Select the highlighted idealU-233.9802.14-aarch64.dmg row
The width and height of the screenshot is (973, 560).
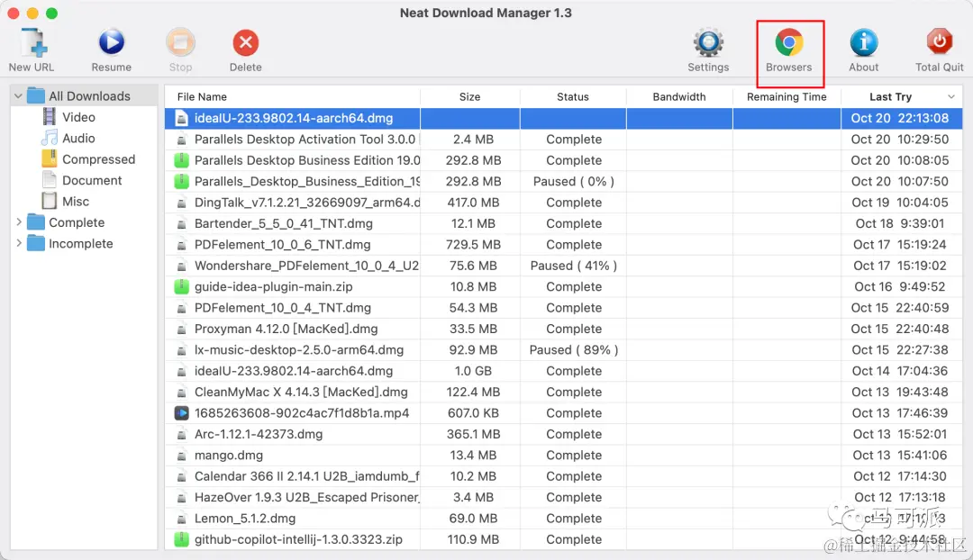click(x=563, y=118)
